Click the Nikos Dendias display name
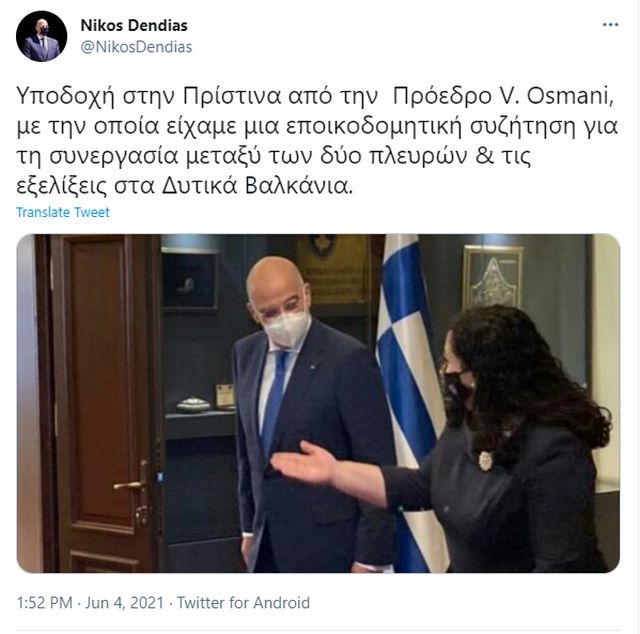640x634 pixels. (x=134, y=25)
